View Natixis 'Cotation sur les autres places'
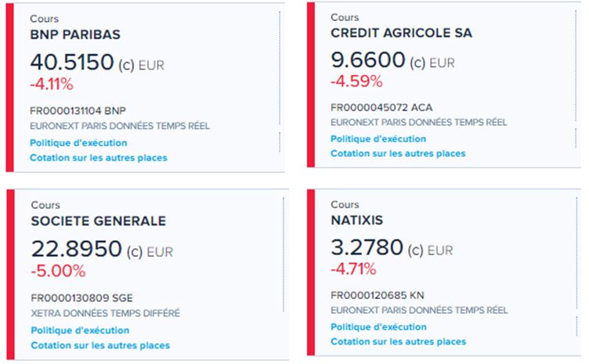589x364 pixels. [398, 341]
